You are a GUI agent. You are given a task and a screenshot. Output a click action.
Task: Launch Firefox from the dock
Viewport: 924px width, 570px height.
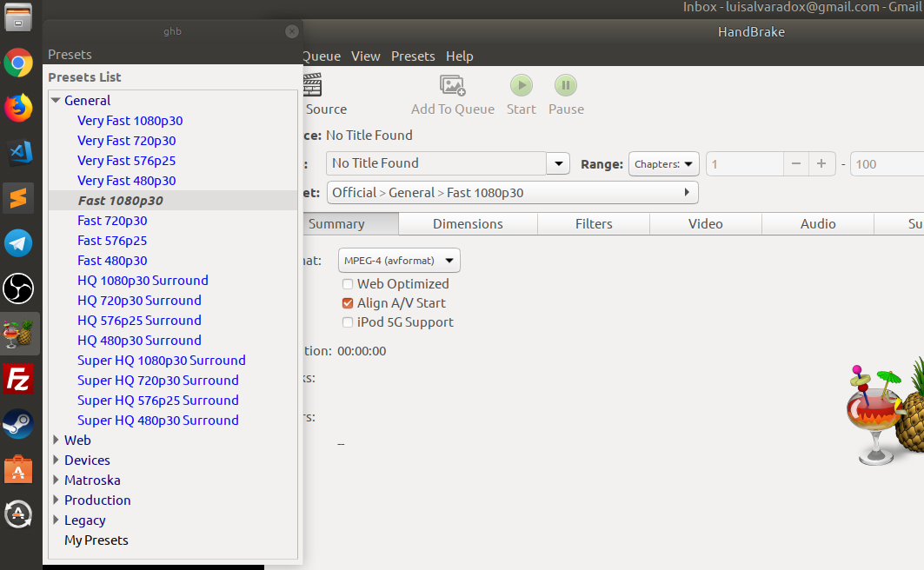(x=18, y=108)
